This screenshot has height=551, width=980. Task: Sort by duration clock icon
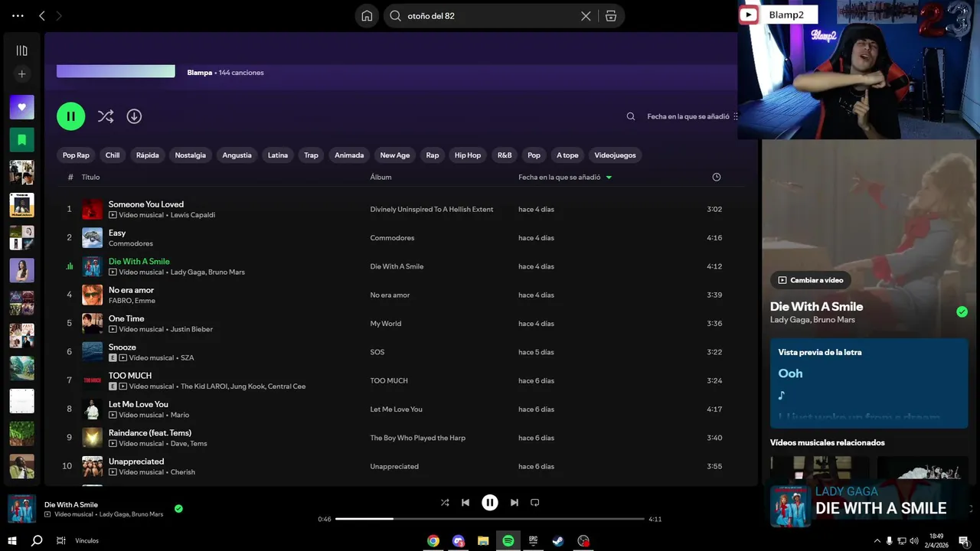(717, 178)
